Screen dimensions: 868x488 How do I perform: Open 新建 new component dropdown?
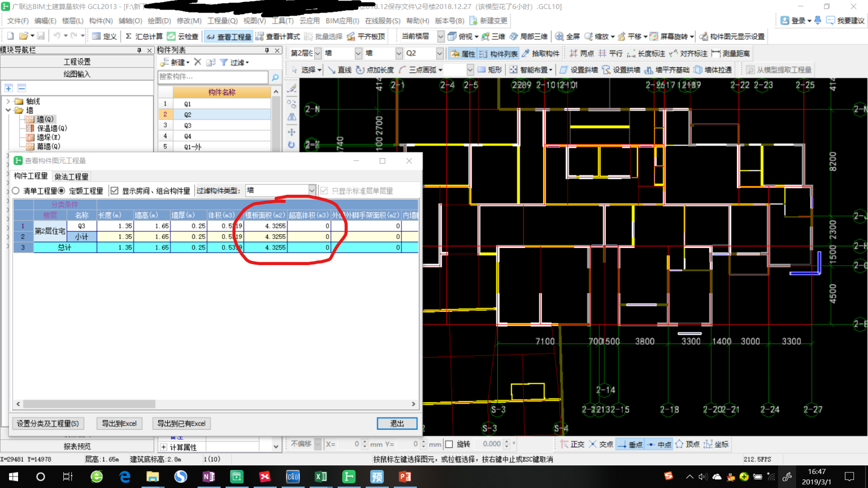coord(175,62)
